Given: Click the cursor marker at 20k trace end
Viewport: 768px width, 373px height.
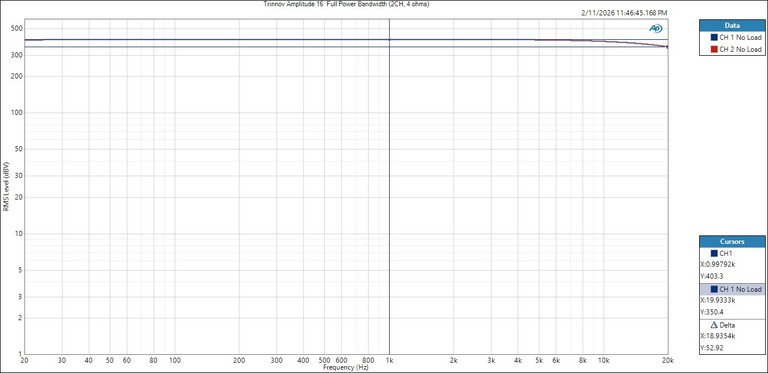Looking at the screenshot, I should point(668,47).
